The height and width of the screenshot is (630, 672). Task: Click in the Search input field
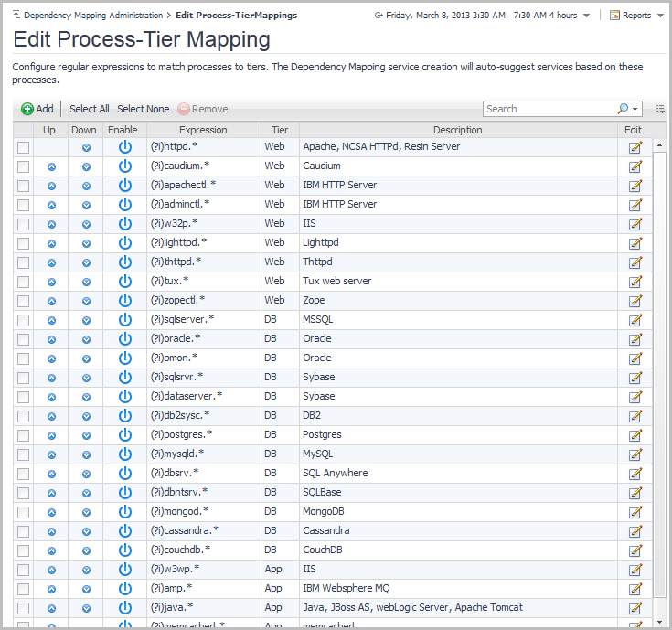(549, 109)
